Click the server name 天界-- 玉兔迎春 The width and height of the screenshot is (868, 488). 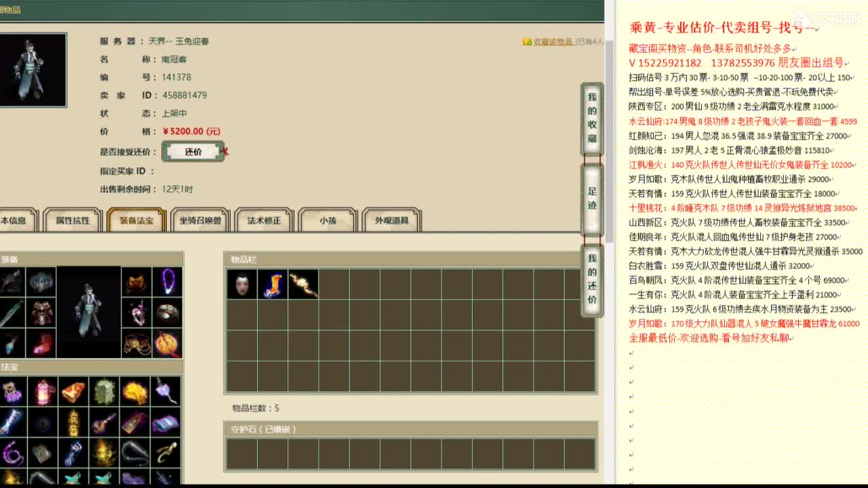(179, 41)
